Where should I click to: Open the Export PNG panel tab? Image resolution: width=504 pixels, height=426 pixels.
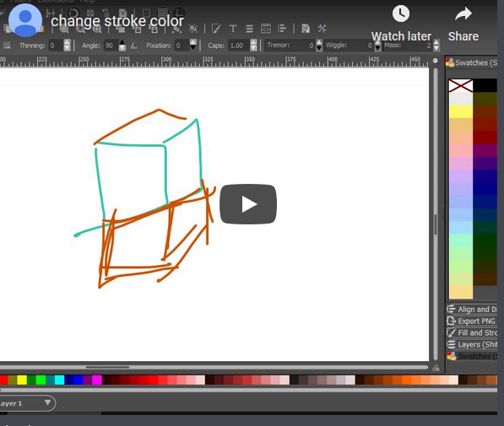[x=472, y=321]
